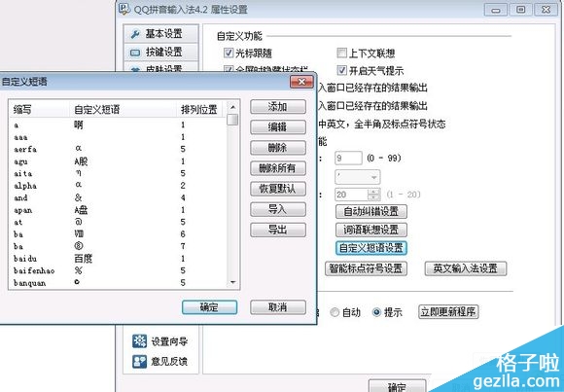This screenshot has width=564, height=392.
Task: Click the QQ拼音 title bar app icon
Action: click(124, 9)
